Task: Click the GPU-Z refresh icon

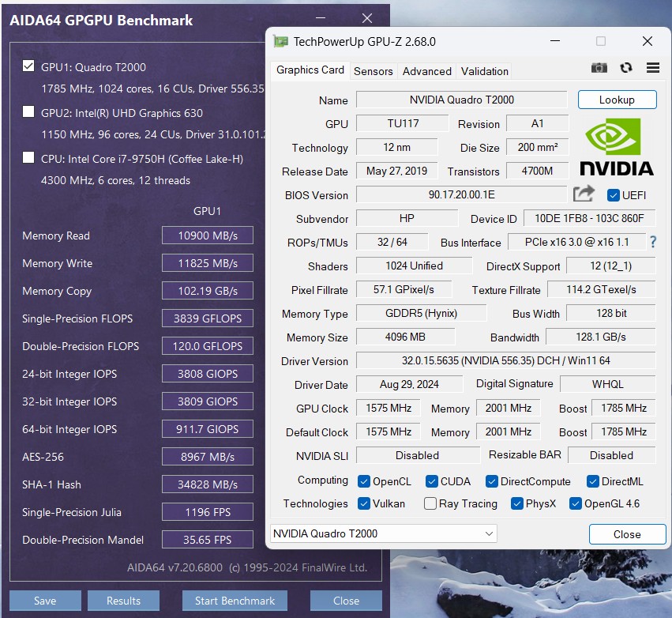Action: [x=626, y=69]
